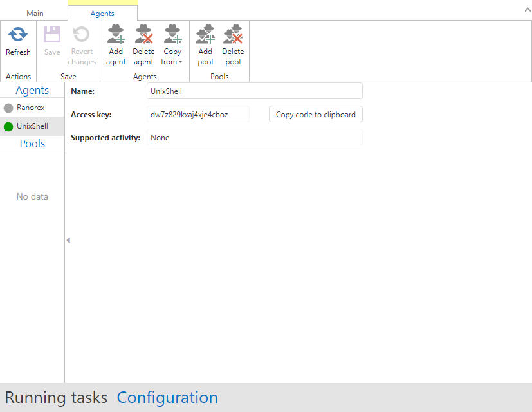The height and width of the screenshot is (412, 532).
Task: Click into the Name text field
Action: click(254, 91)
